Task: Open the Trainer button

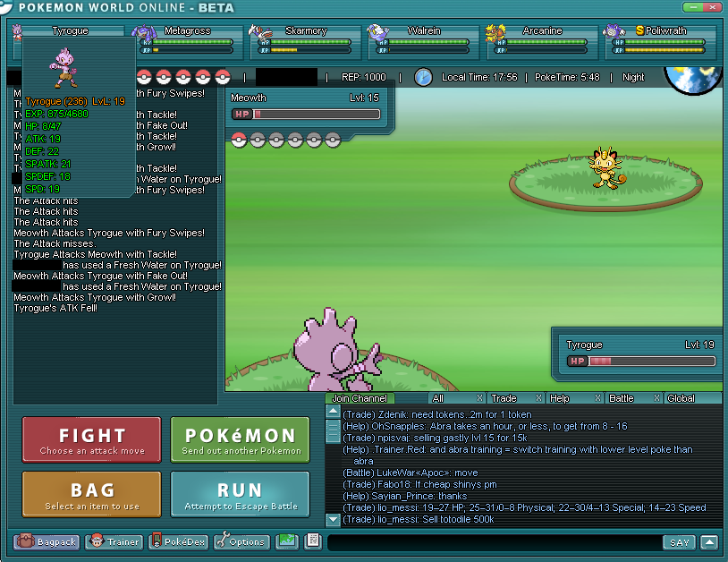Action: tap(114, 541)
